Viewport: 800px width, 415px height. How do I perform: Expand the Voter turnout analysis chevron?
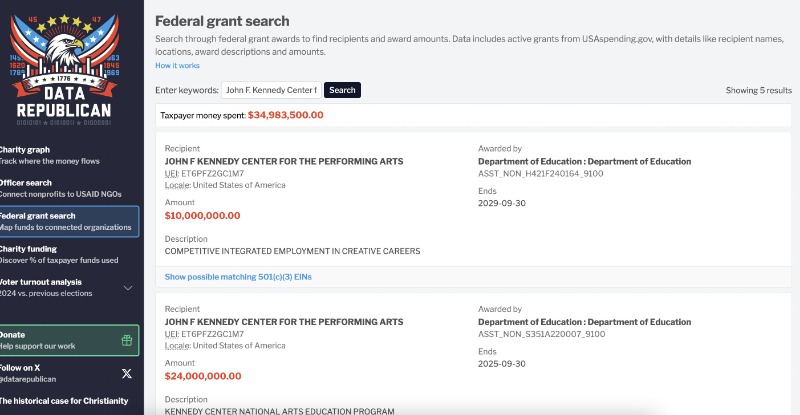127,288
